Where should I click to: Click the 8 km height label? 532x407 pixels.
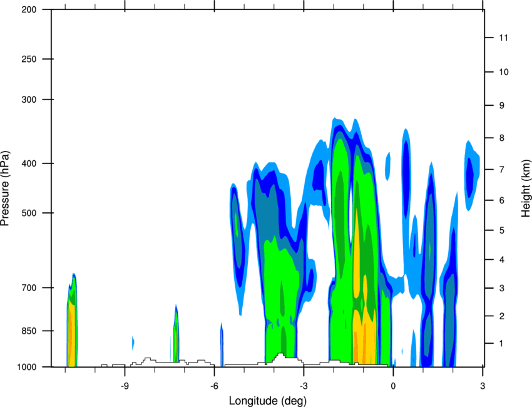(x=502, y=138)
